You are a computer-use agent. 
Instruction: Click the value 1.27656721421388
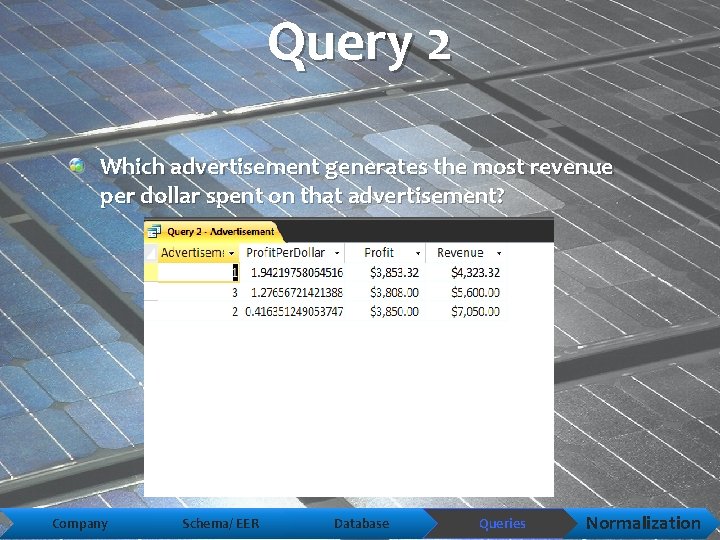(x=297, y=292)
